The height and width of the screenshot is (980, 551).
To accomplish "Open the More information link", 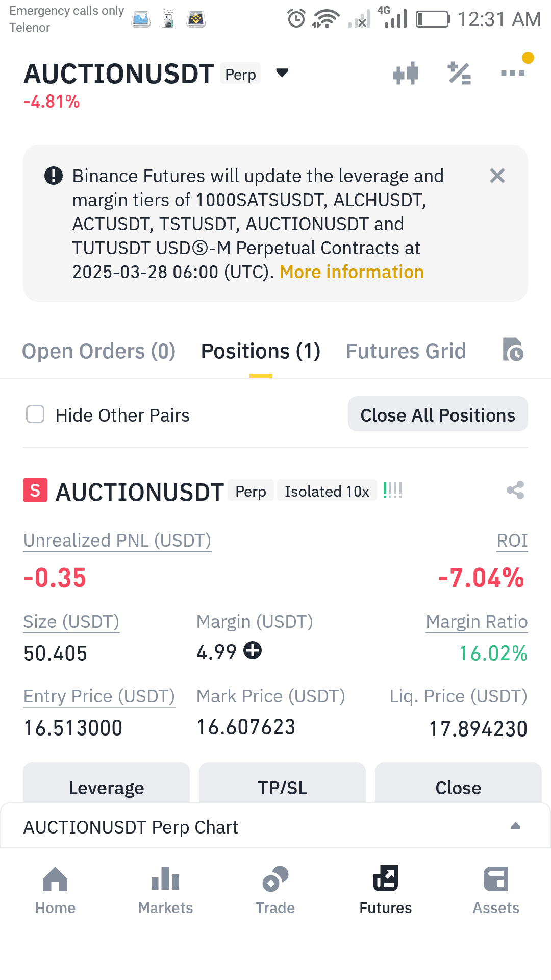I will point(352,272).
